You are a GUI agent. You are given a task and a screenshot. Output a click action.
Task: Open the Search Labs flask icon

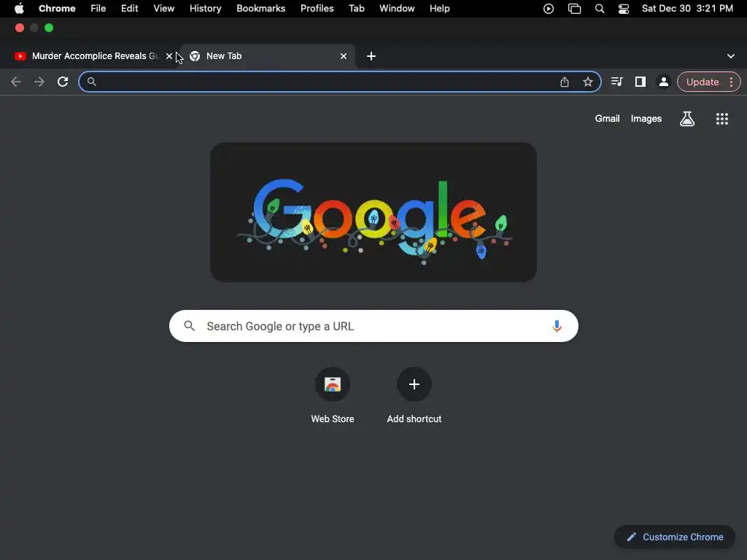(x=687, y=119)
